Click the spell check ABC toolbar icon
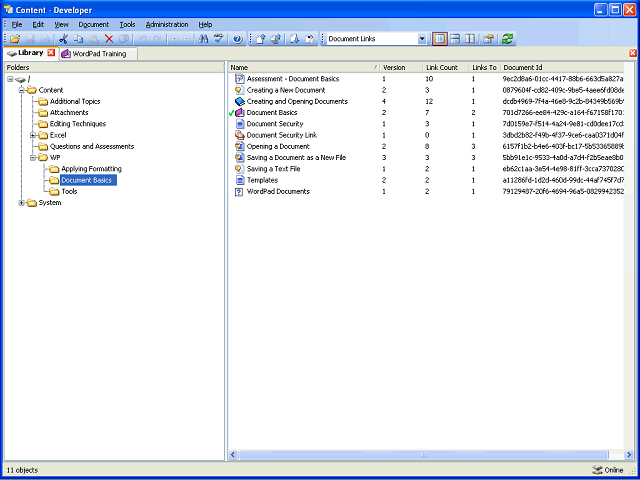 219,39
